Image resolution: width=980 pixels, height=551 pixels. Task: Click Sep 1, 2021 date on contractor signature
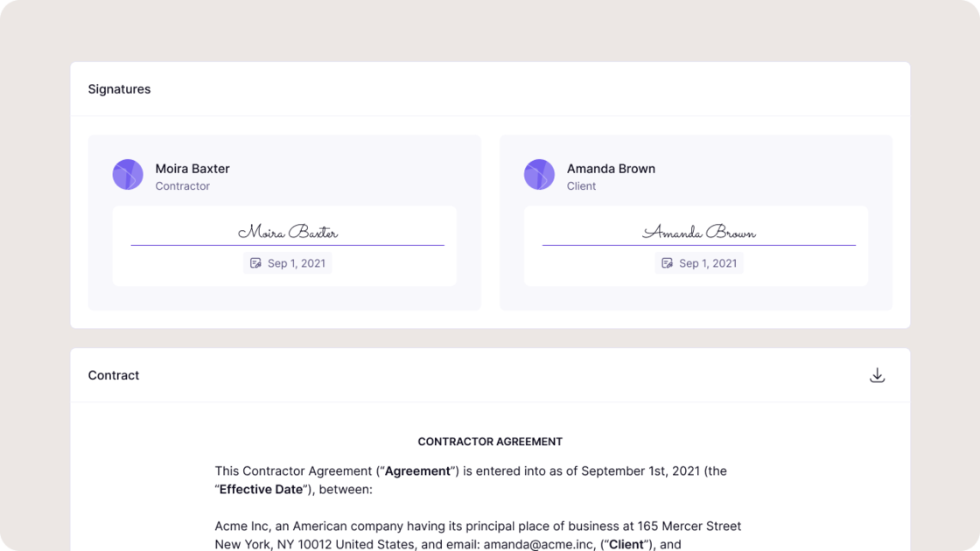[297, 263]
